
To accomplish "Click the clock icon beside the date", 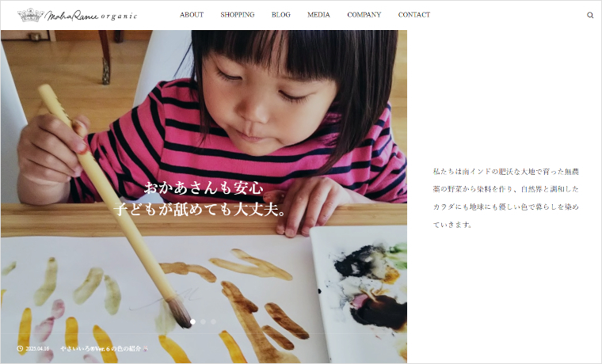I will pos(20,349).
